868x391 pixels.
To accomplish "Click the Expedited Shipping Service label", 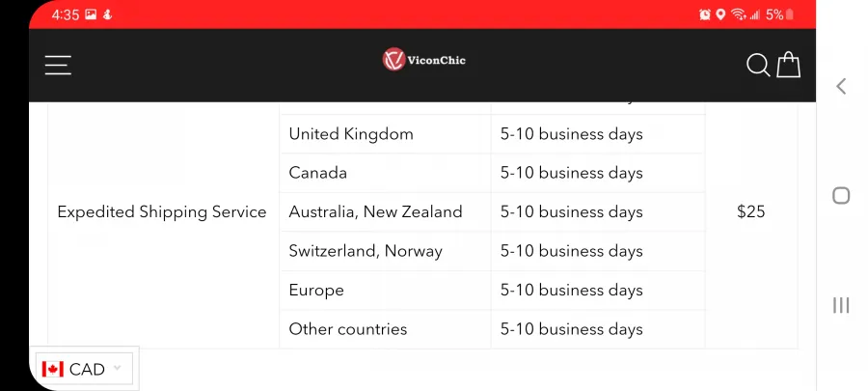I will click(162, 212).
